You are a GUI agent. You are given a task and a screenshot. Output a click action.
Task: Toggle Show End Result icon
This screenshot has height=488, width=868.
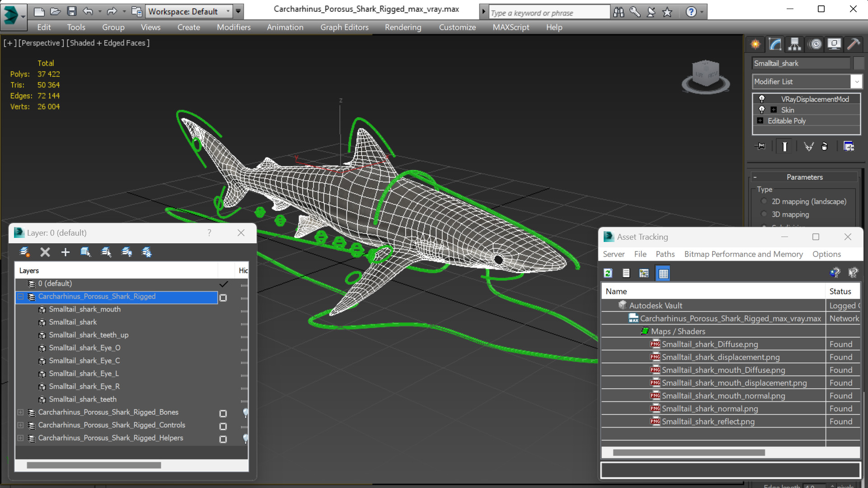coord(784,146)
